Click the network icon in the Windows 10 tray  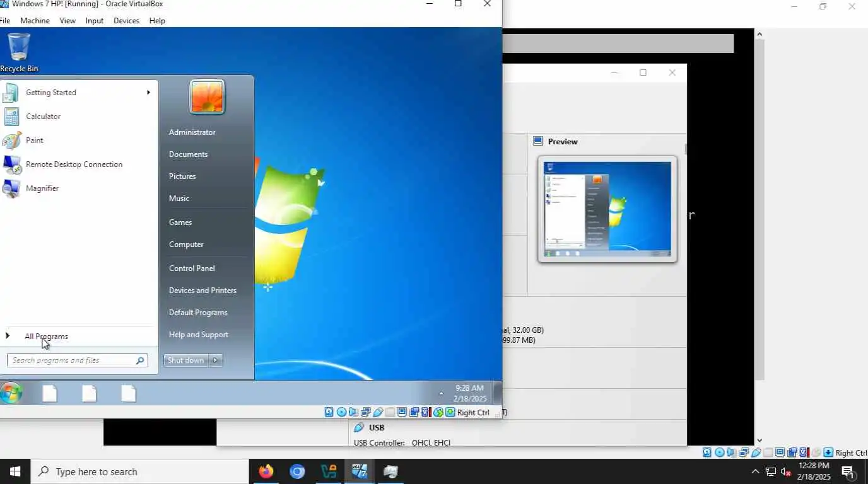click(x=770, y=471)
